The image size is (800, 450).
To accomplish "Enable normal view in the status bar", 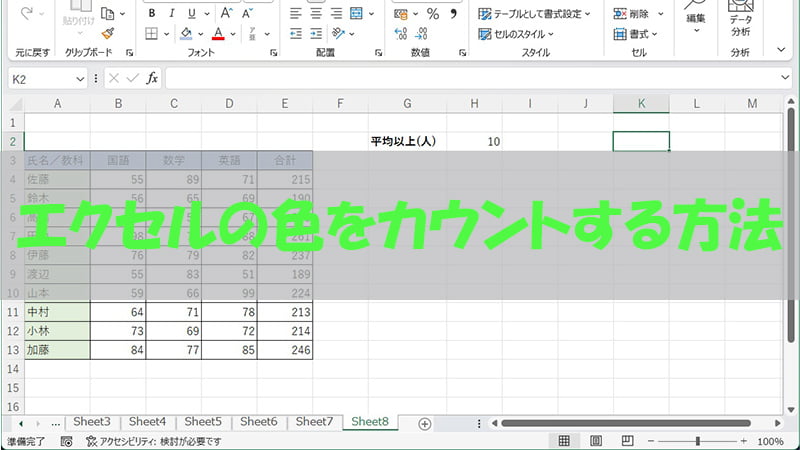I will coord(564,441).
